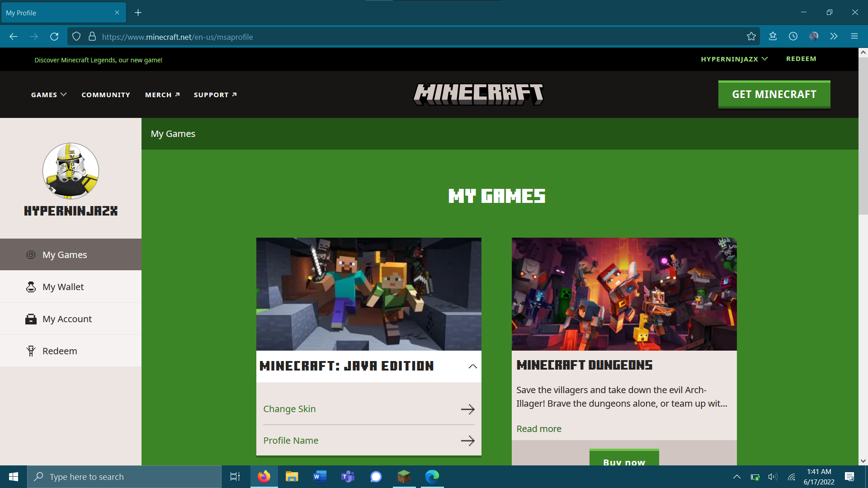
Task: Click the bookmark star icon in address bar
Action: [751, 37]
